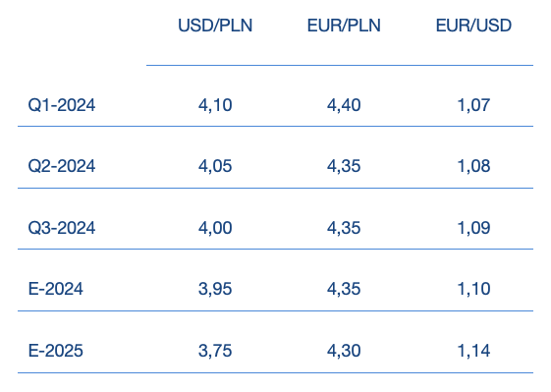Click EUR/PLN value 4,40 for Q1-2024
The width and height of the screenshot is (551, 392).
point(344,105)
